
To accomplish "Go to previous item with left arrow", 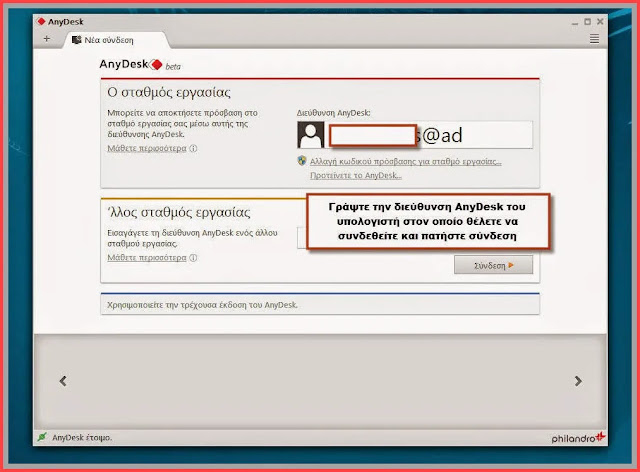I will tap(63, 381).
